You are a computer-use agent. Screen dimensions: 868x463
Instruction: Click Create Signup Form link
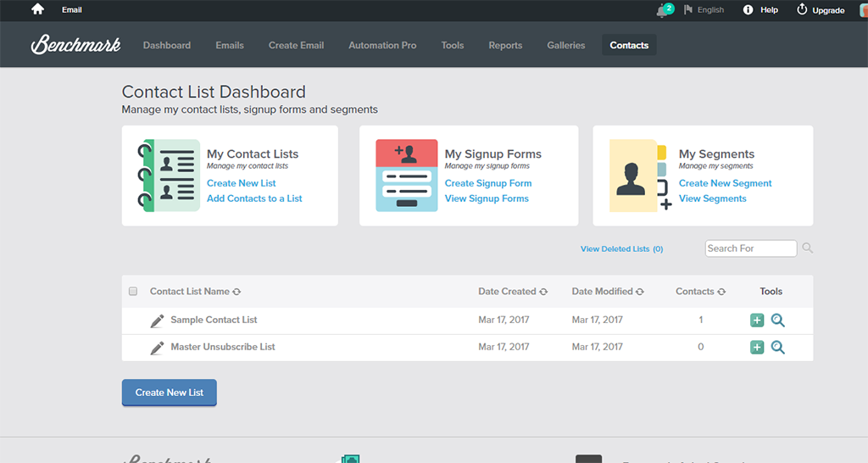(488, 183)
